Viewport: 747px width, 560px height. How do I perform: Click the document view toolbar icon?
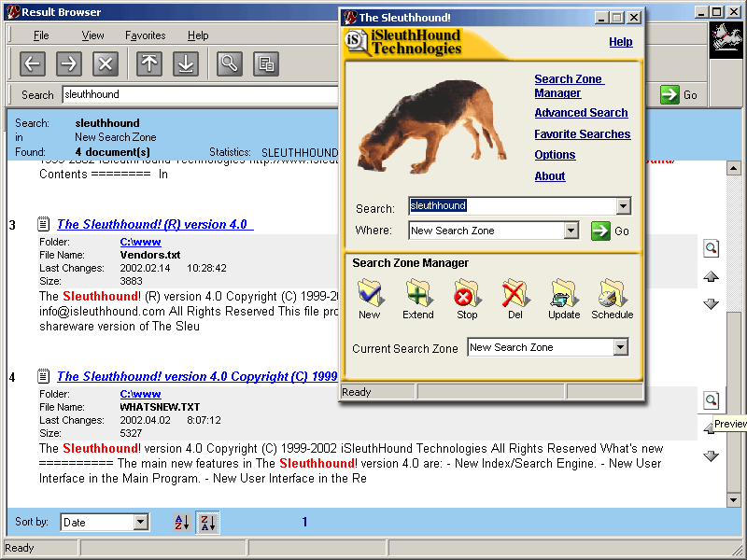click(x=266, y=63)
